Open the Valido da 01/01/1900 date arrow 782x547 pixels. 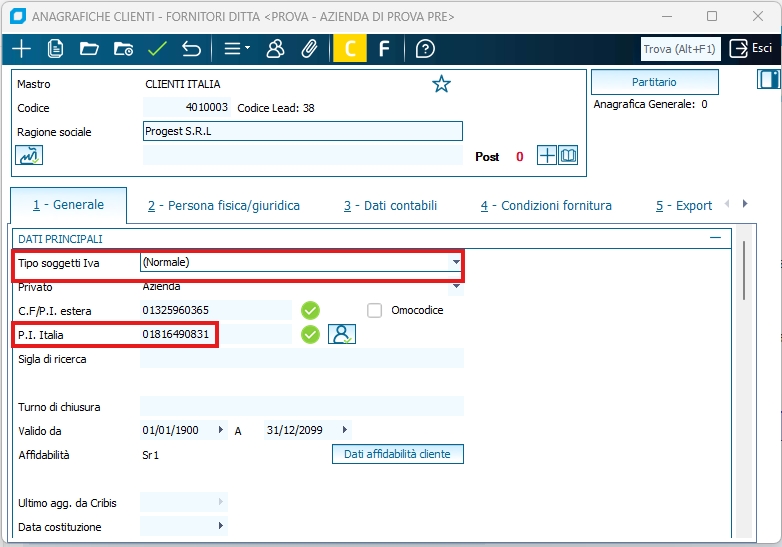coord(221,429)
